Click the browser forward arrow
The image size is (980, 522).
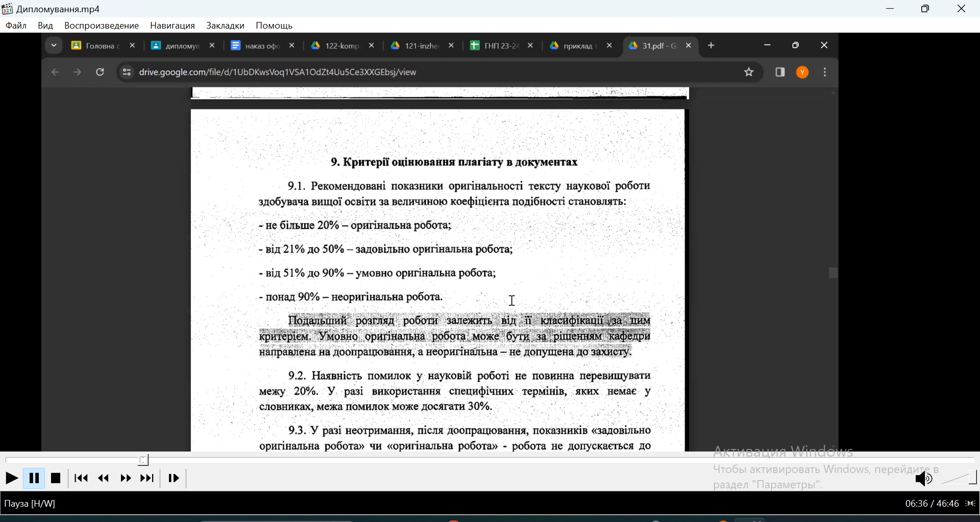(78, 73)
